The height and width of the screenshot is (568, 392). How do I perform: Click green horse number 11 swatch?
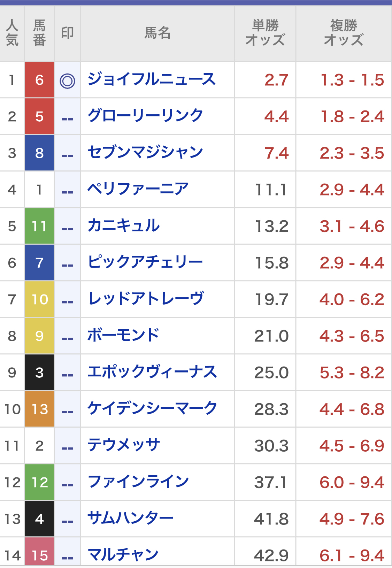point(39,226)
